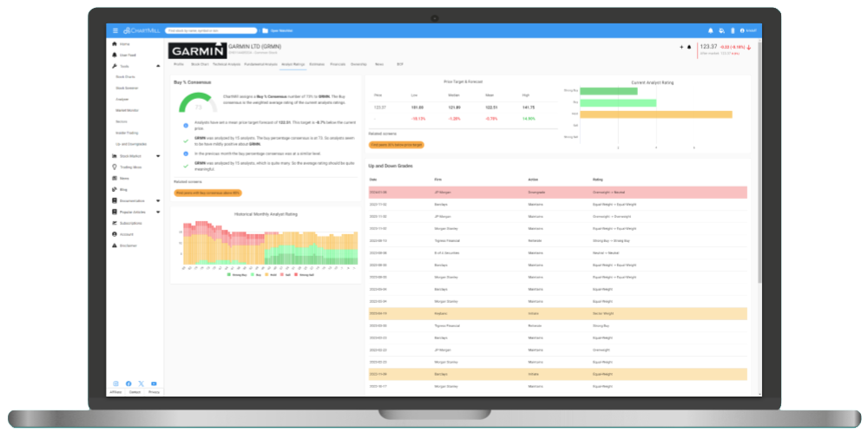The image size is (868, 446).
Task: Open the News tab of GRMN
Action: coord(379,64)
